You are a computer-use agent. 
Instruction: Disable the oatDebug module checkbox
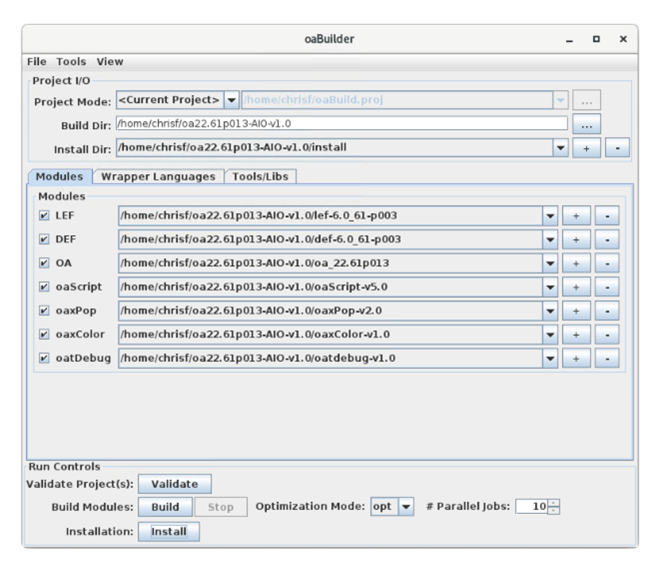(x=44, y=358)
